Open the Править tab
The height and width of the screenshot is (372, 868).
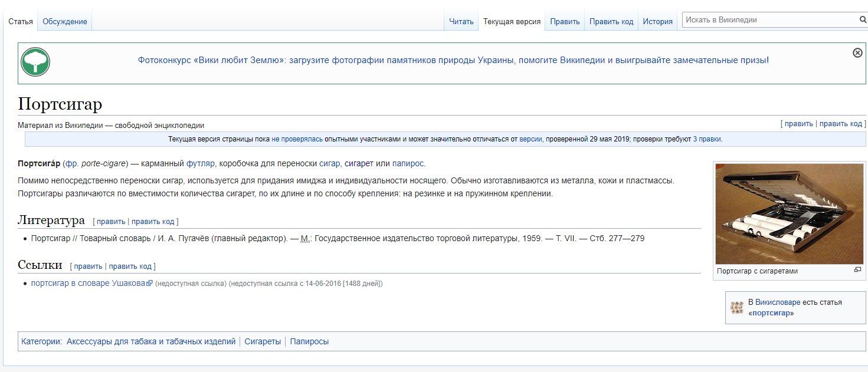click(x=565, y=21)
